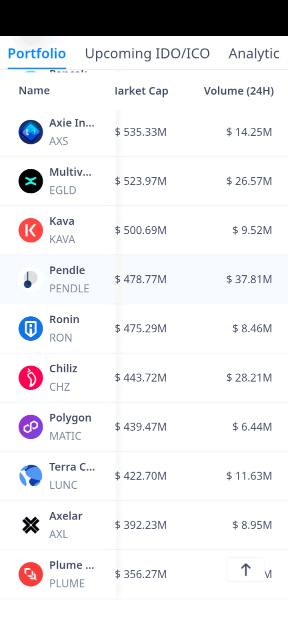
Task: Select the Portfolio tab
Action: pyautogui.click(x=37, y=53)
